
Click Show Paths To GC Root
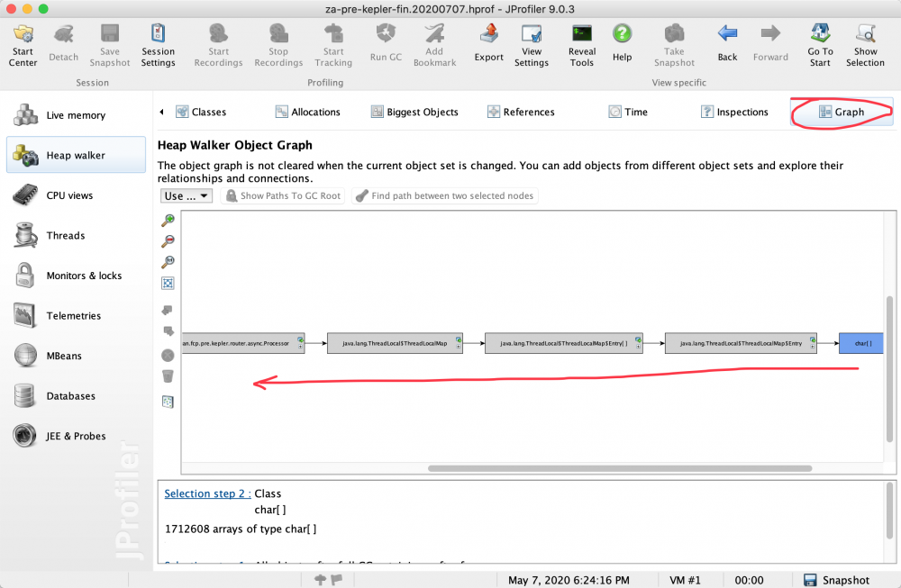[x=283, y=195]
